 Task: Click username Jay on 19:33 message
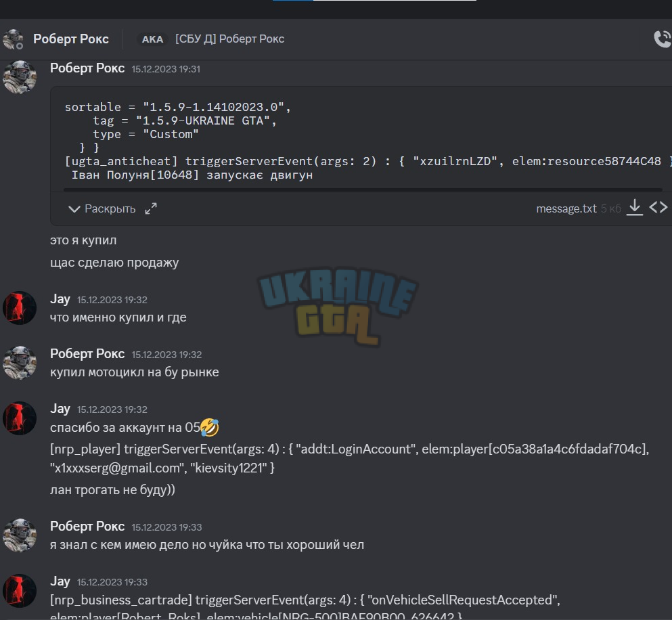click(x=60, y=581)
